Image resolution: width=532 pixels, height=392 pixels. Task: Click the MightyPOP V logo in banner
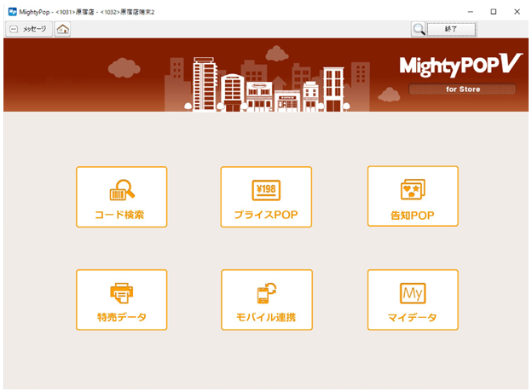460,66
